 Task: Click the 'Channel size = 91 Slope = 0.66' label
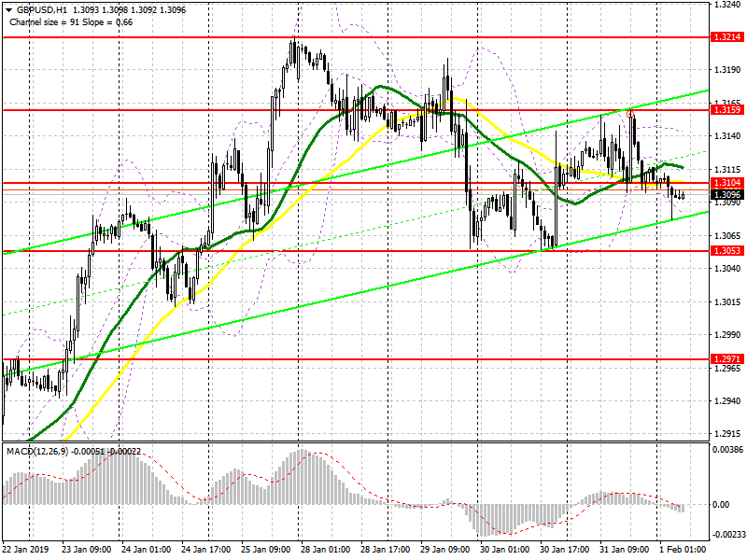[x=71, y=22]
